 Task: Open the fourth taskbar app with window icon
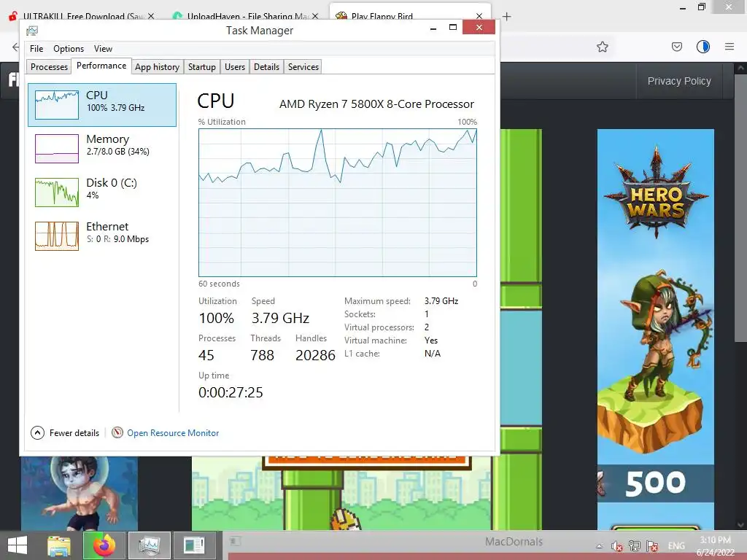pyautogui.click(x=194, y=545)
